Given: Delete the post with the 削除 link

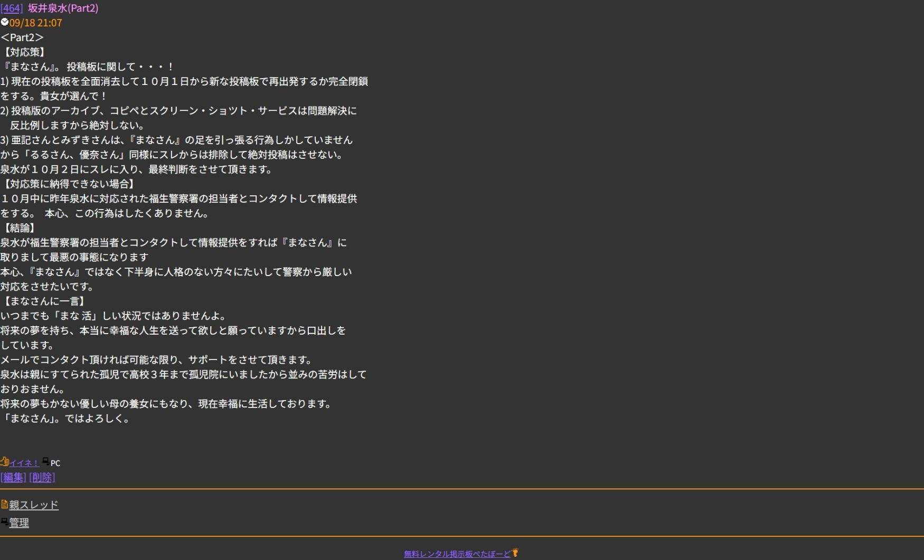Looking at the screenshot, I should [42, 477].
